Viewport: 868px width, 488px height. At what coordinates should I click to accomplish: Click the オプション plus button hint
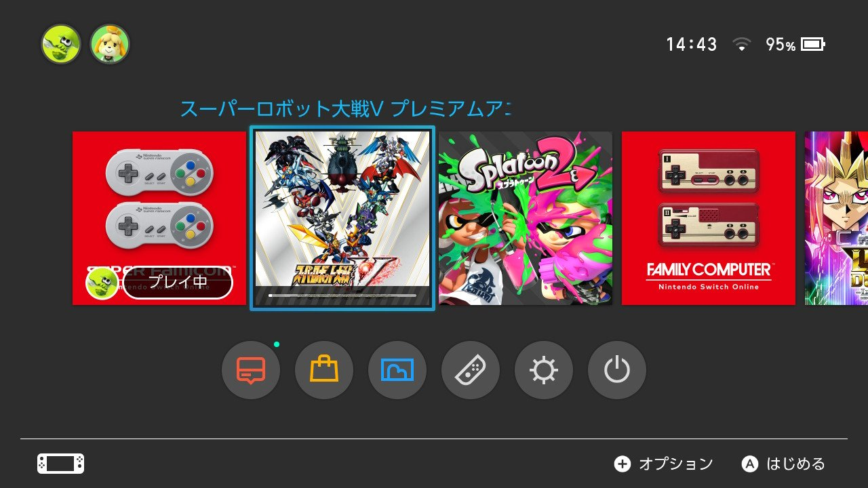(664, 464)
